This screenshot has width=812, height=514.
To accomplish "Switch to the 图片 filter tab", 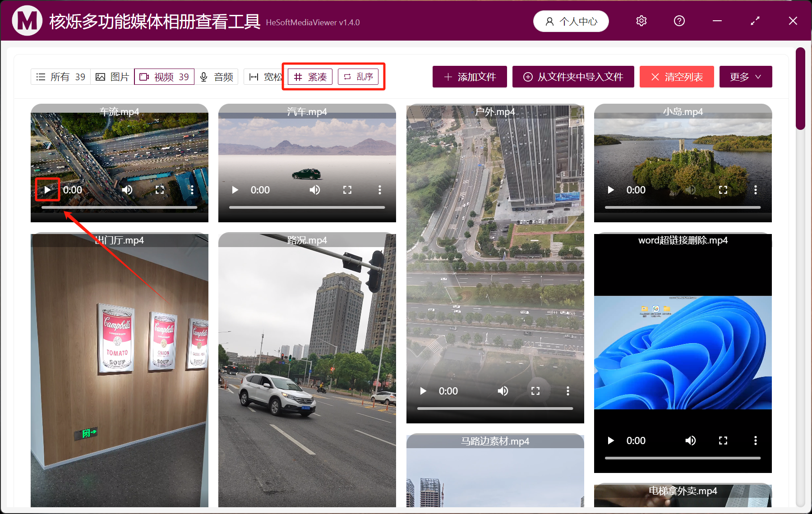I will click(111, 77).
